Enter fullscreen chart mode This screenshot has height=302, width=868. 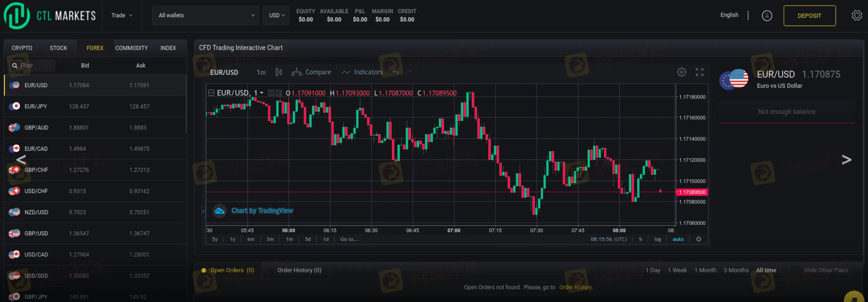pos(699,72)
